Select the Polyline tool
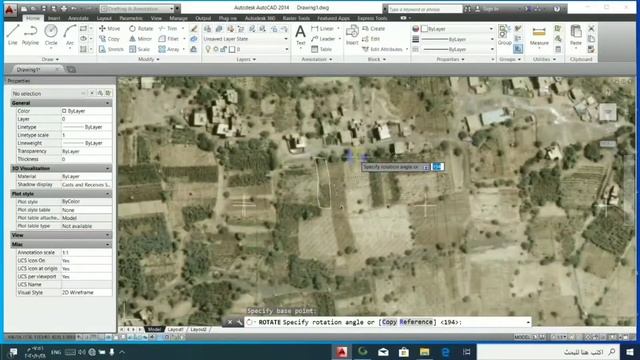This screenshot has height=360, width=640. pos(30,35)
